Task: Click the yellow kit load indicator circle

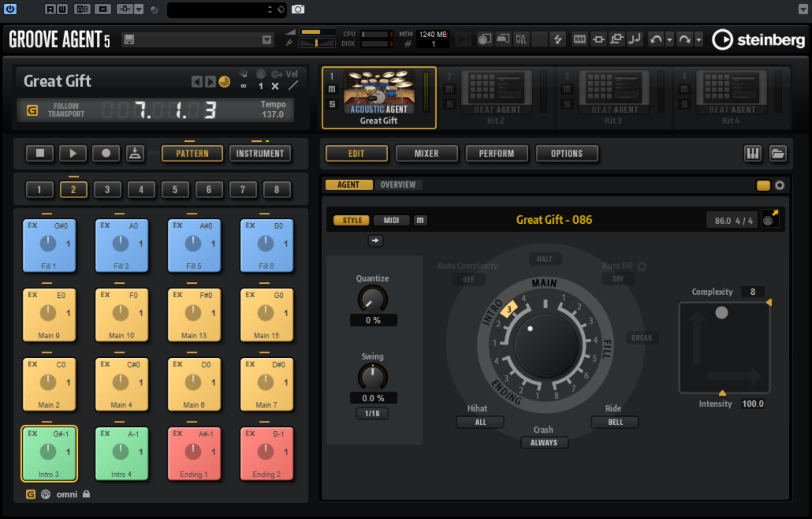Action: click(224, 81)
